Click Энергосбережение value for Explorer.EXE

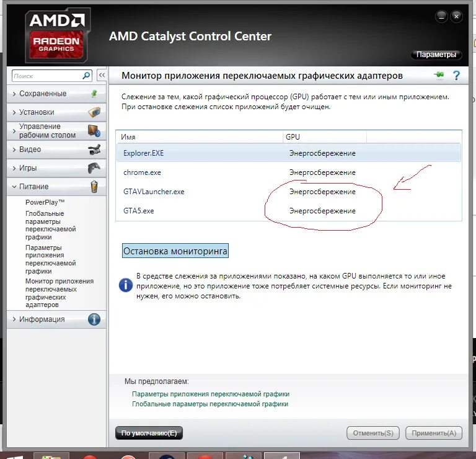(x=322, y=153)
